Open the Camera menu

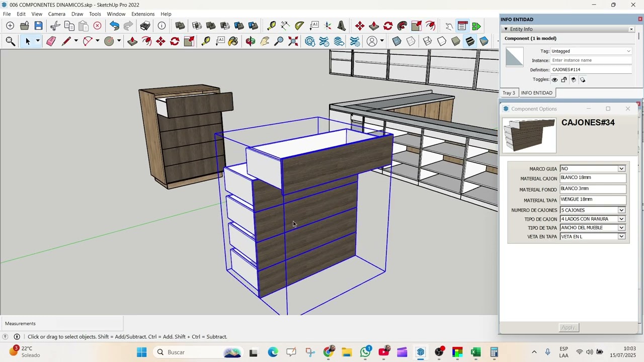57,14
